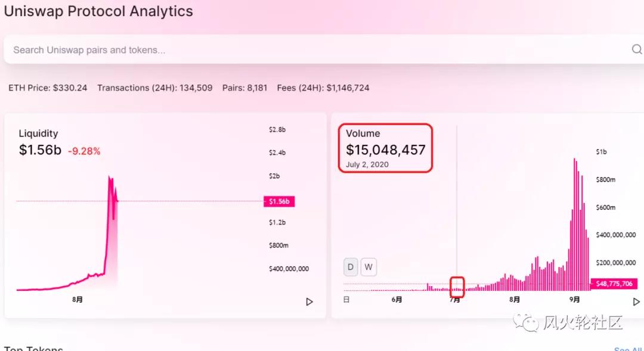Click the Transactions (24H) statistic
The width and height of the screenshot is (644, 351).
[x=154, y=88]
